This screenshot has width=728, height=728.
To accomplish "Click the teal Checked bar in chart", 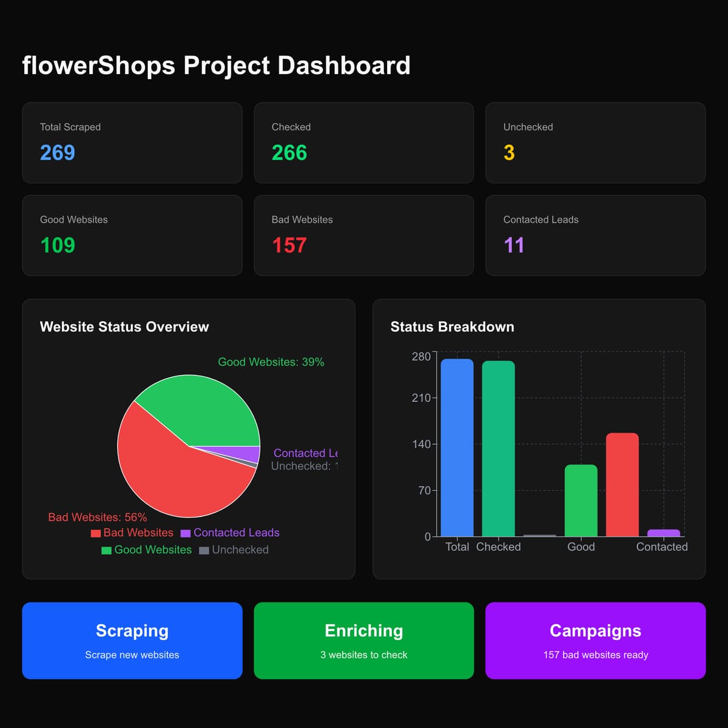I will (498, 449).
